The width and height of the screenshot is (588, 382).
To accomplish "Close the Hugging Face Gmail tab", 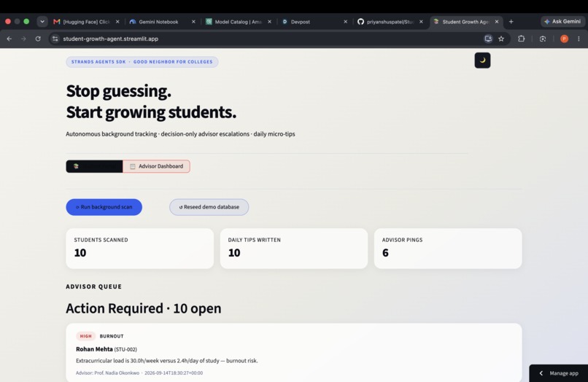I will (x=117, y=22).
